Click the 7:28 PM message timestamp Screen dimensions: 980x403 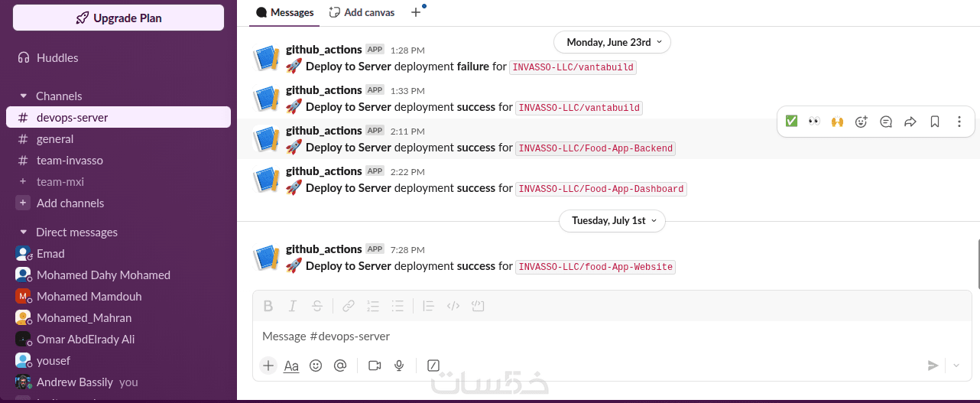[x=407, y=250]
